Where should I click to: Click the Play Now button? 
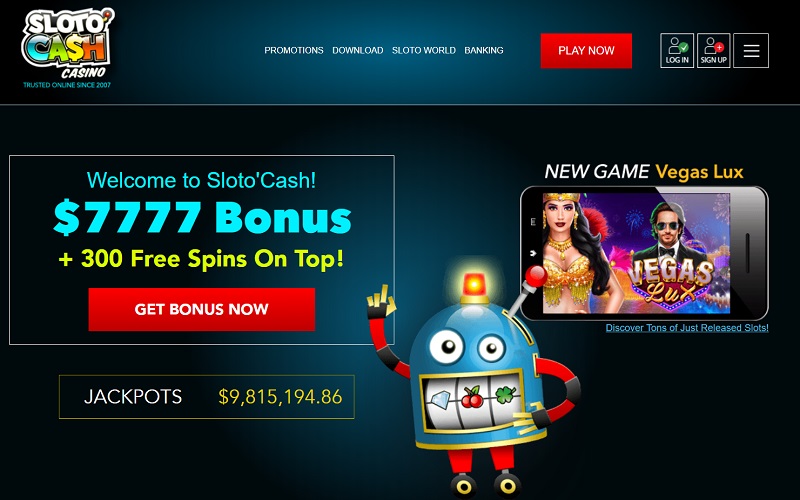point(586,51)
